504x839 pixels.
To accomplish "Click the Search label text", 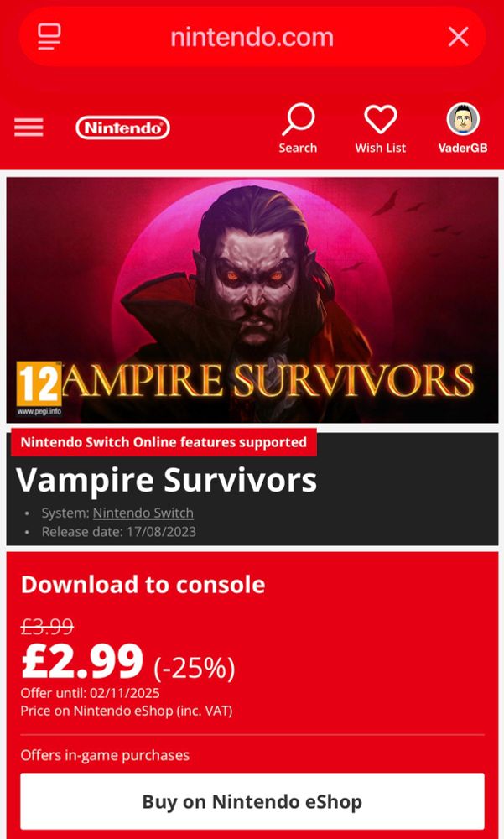I will click(298, 149).
